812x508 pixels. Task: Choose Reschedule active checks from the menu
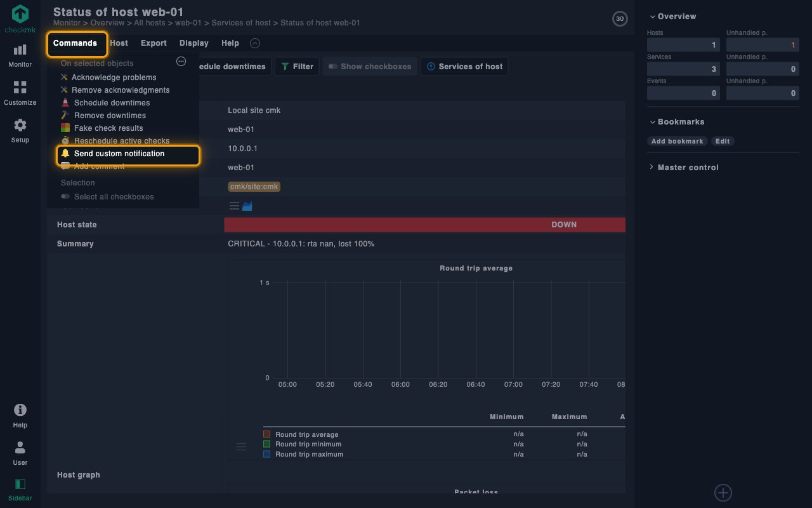tap(115, 141)
